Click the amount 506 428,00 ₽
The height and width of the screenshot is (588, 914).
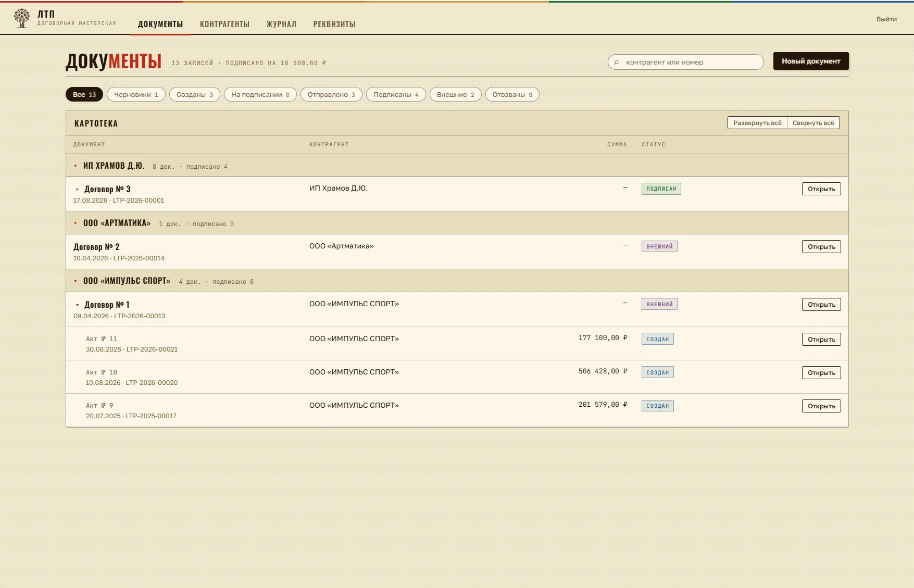(x=603, y=371)
